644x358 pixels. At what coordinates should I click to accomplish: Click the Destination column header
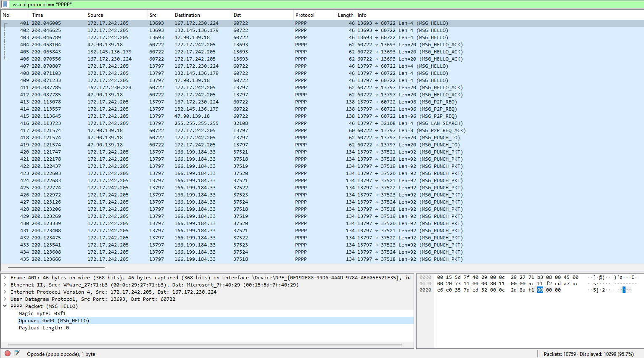pyautogui.click(x=187, y=15)
